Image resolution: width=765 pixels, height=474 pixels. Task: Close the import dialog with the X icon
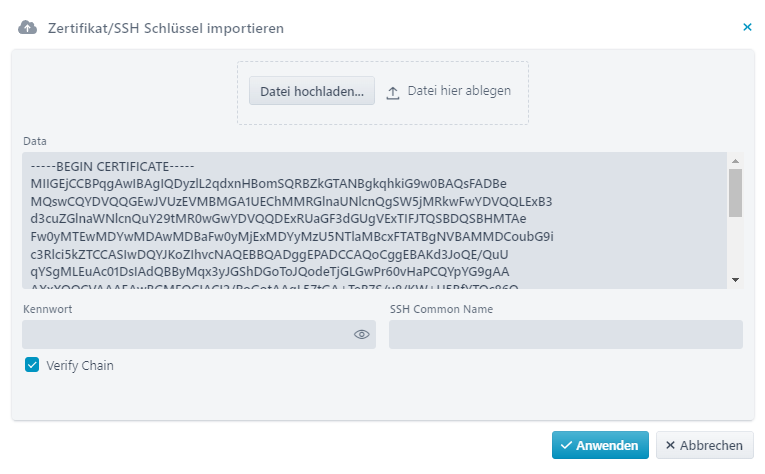point(747,27)
